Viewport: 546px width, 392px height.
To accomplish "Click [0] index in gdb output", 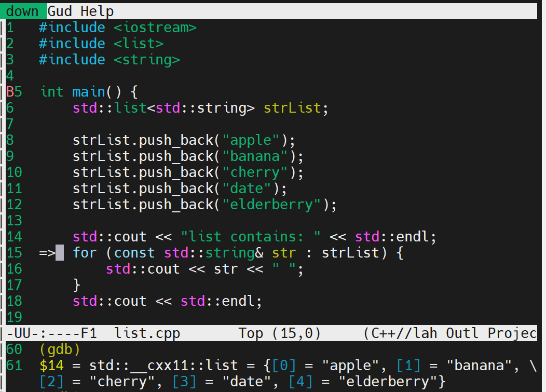I will (284, 366).
